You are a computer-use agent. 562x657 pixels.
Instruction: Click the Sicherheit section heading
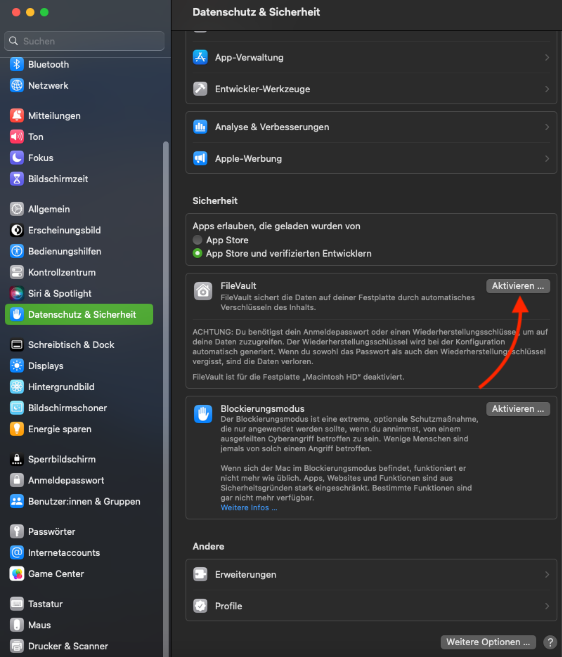tap(215, 201)
